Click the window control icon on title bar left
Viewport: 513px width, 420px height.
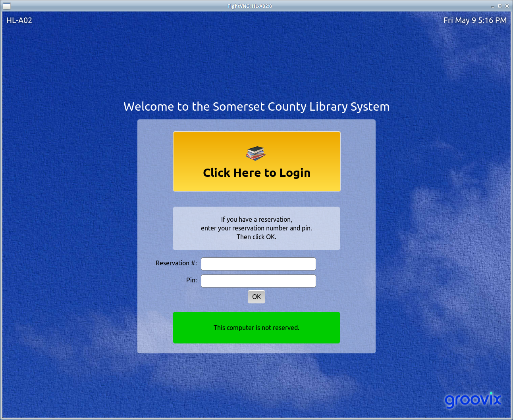[x=6, y=6]
